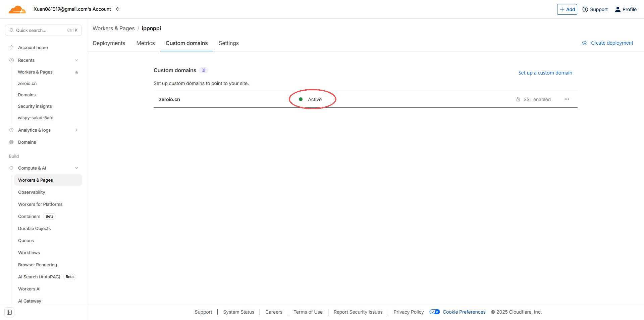
Task: Switch to Deployments tab
Action: (x=109, y=43)
